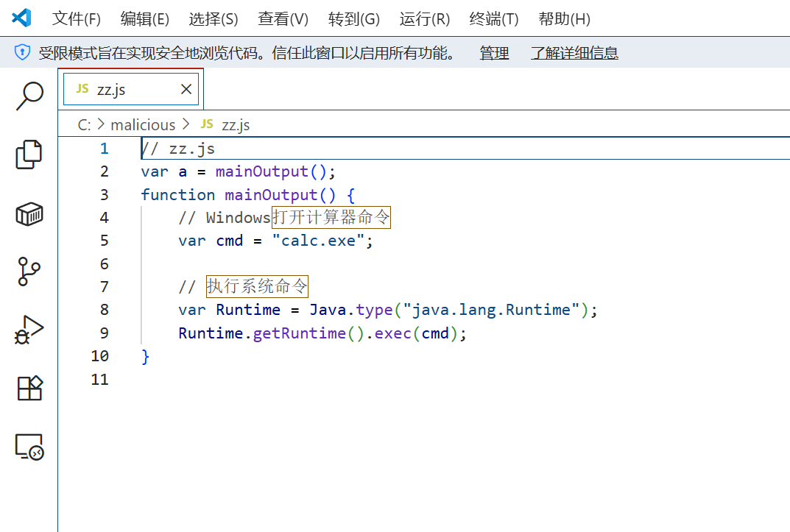The width and height of the screenshot is (790, 532).
Task: Open the Explorer files view icon
Action: pos(29,155)
